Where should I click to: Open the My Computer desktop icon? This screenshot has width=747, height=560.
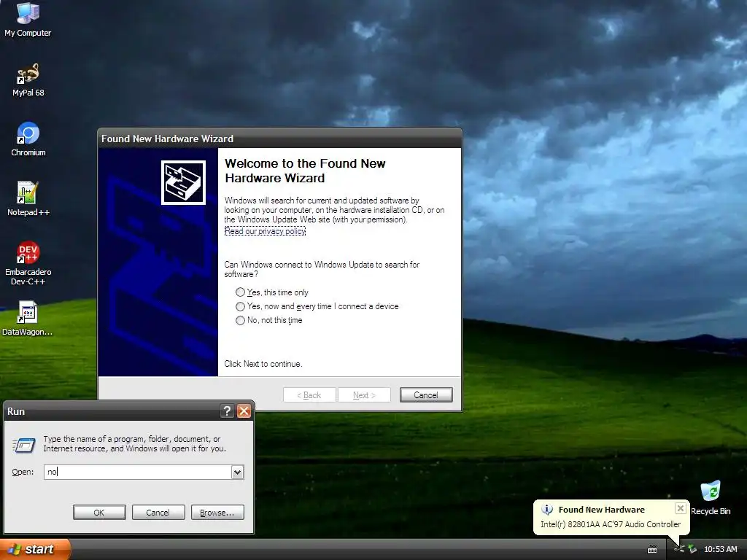[x=28, y=19]
